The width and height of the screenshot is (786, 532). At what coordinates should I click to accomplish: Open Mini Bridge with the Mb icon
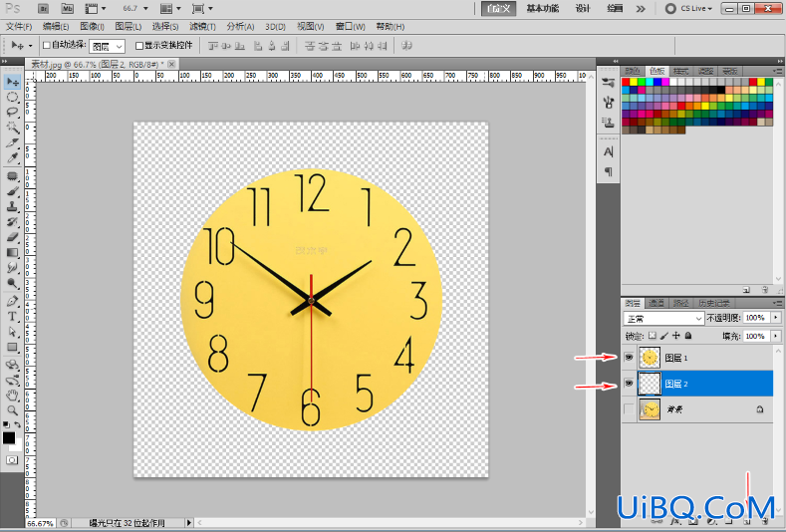point(67,9)
